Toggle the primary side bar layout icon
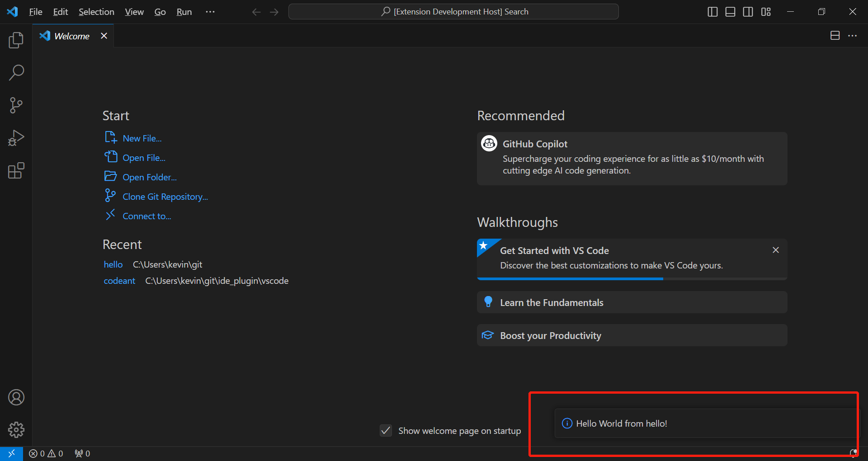The width and height of the screenshot is (868, 461). (x=712, y=12)
